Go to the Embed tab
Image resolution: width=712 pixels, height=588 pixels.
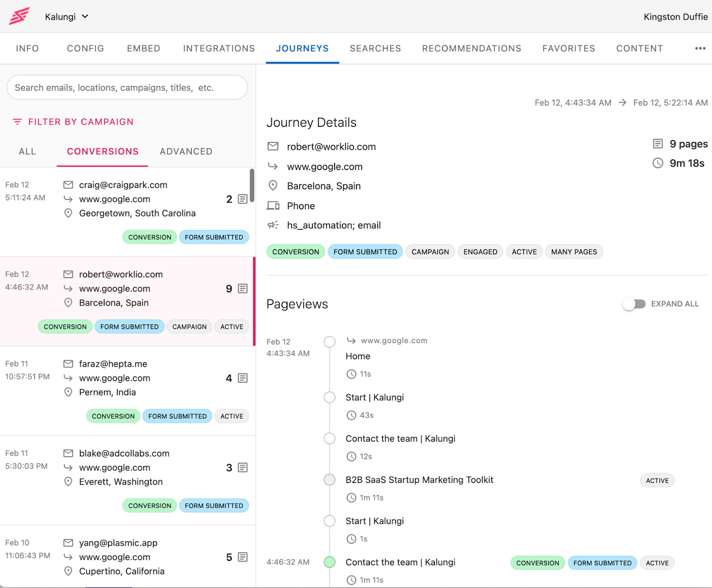coord(143,49)
